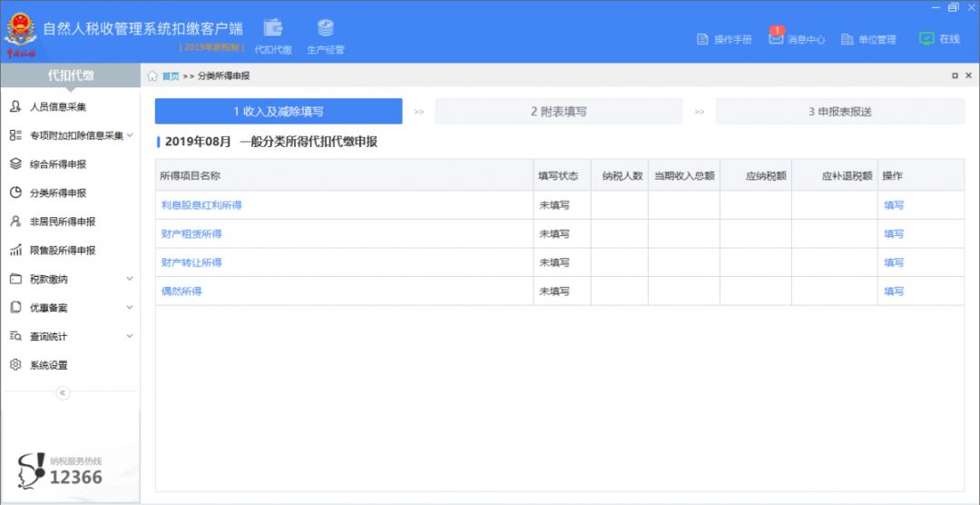Click the 查询统计 search icon

pos(15,336)
